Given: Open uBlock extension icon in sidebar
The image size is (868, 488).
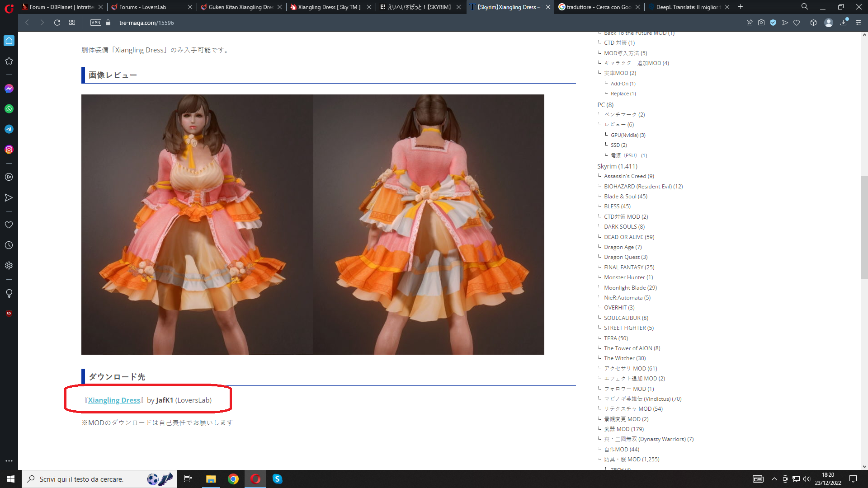Looking at the screenshot, I should tap(9, 314).
